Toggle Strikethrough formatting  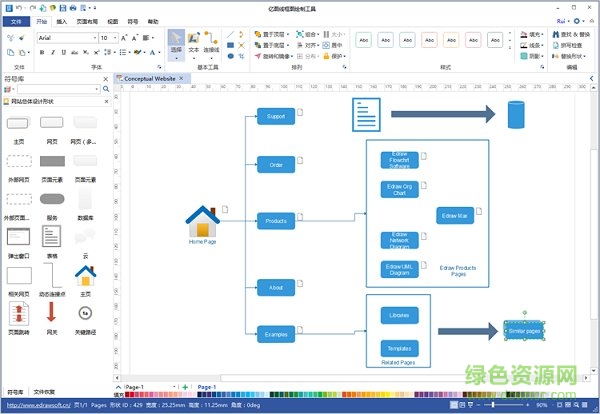tap(75, 52)
